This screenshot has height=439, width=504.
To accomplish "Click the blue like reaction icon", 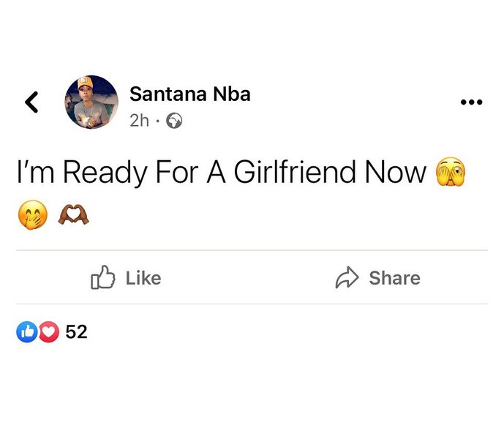I will 26,332.
